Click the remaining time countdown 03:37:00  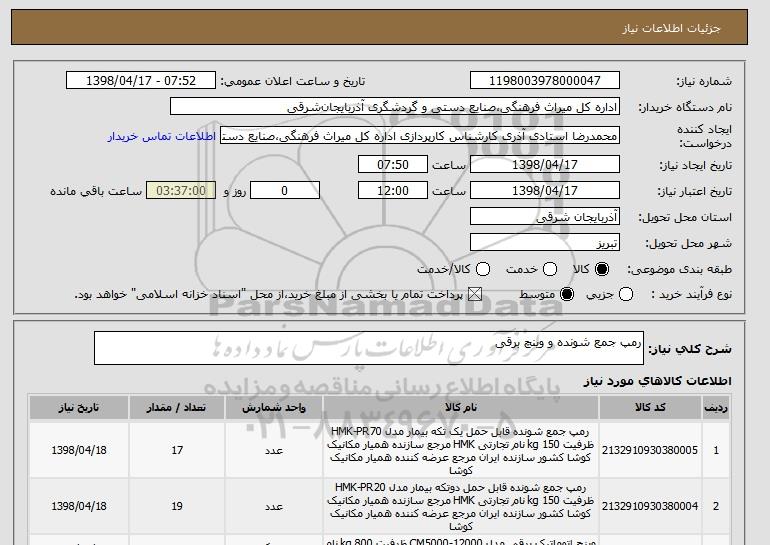click(x=181, y=191)
